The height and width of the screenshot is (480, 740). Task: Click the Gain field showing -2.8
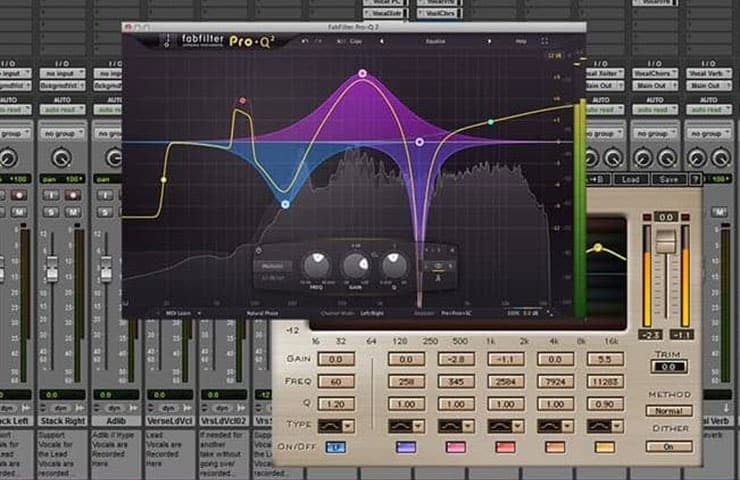[456, 360]
